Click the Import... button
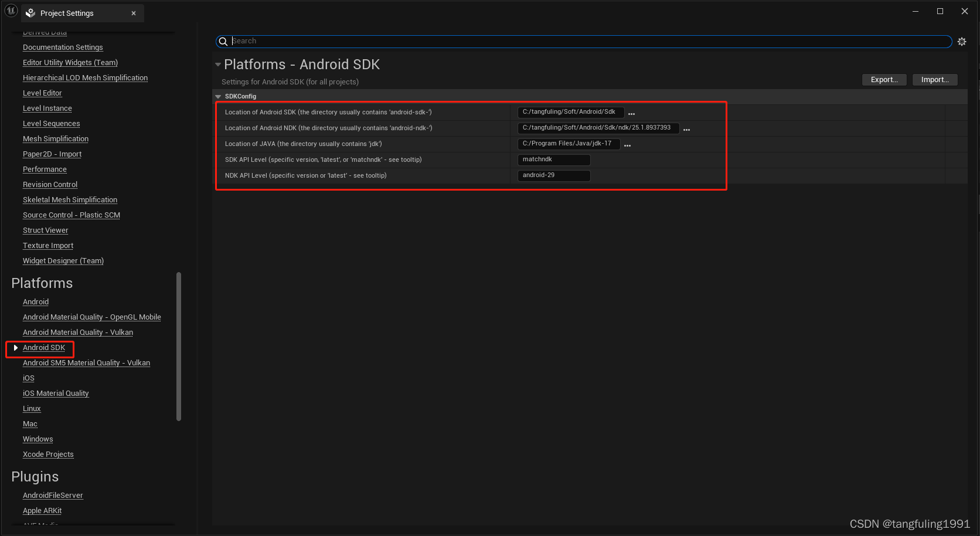 coord(935,80)
